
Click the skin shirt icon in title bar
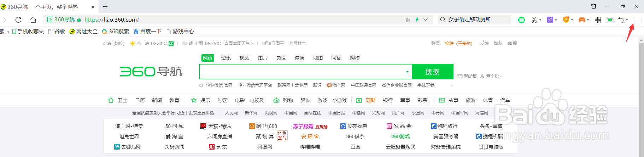(594, 6)
